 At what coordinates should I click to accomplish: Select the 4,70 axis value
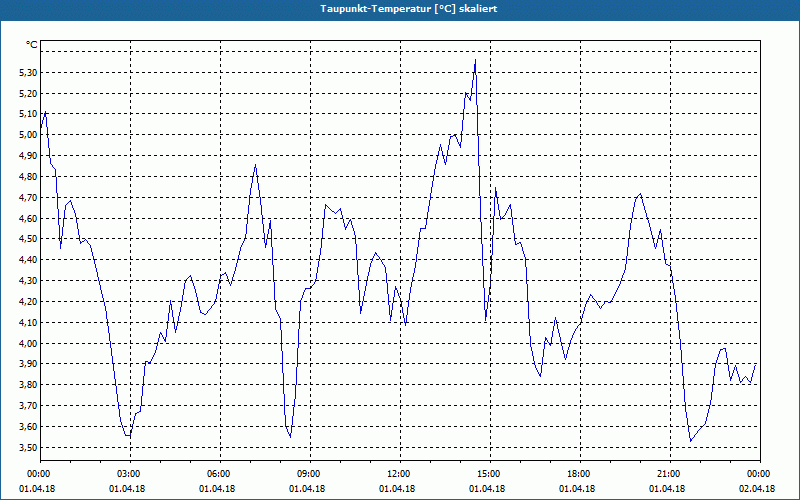(28, 198)
